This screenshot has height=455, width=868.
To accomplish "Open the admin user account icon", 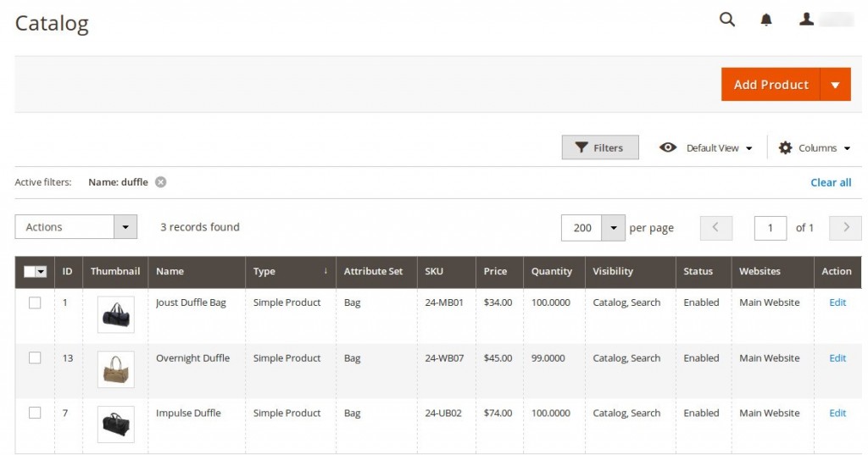I will (x=807, y=19).
